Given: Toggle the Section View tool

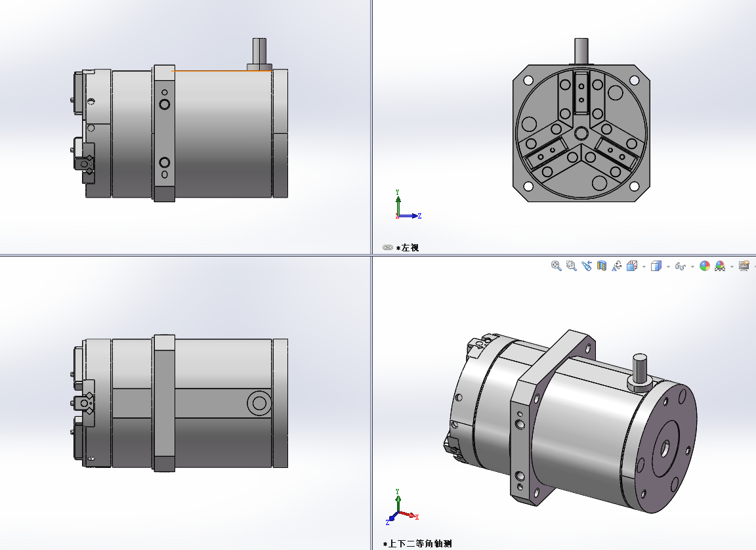Looking at the screenshot, I should tap(601, 266).
